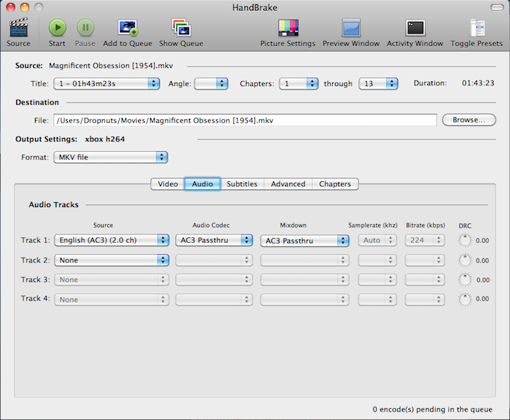Open Track 2 Samplerate dropdown

[x=378, y=260]
